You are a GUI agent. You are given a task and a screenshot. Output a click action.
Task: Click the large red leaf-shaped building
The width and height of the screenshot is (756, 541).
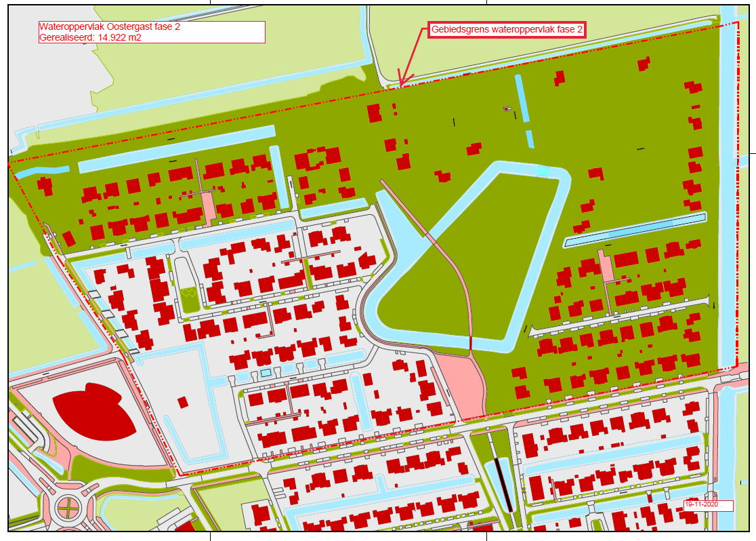coord(94,412)
